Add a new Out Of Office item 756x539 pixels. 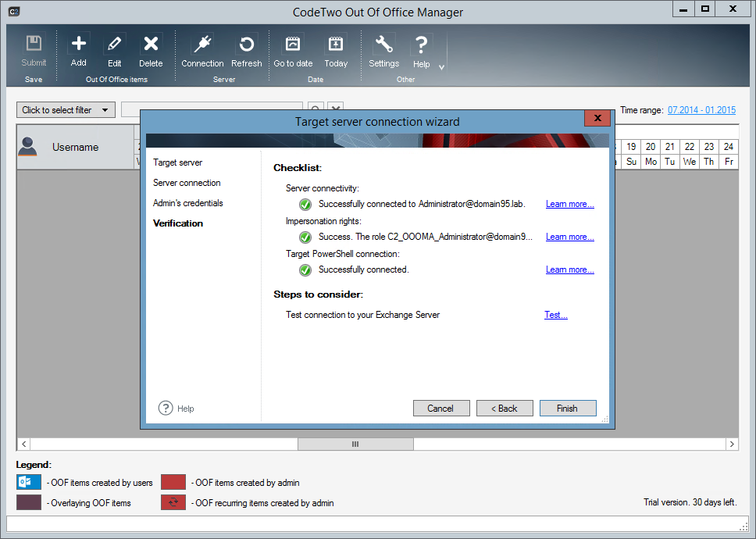point(79,50)
